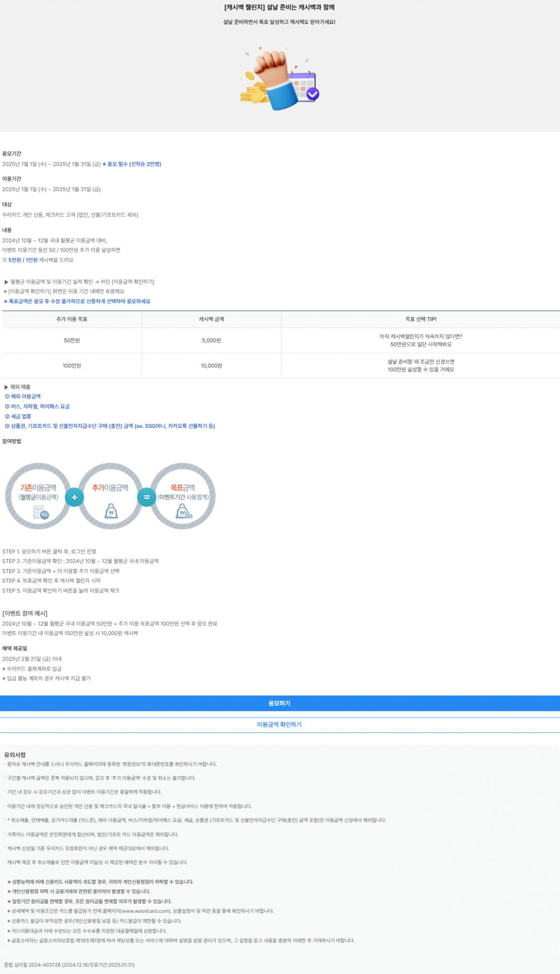This screenshot has height=974, width=560.
Task: Click the STEP 5 이용금액 확인하기 instruction line
Action: (x=61, y=591)
